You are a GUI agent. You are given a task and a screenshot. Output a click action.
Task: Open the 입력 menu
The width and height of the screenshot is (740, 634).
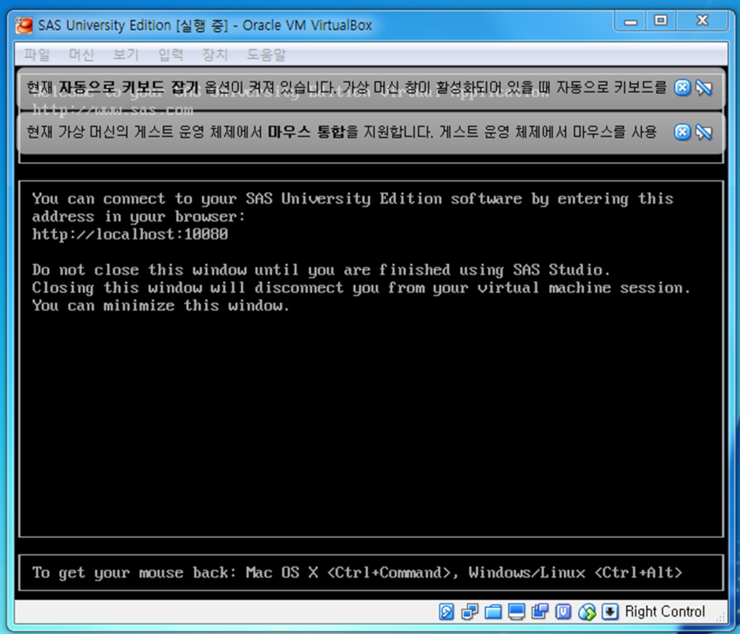pos(170,55)
